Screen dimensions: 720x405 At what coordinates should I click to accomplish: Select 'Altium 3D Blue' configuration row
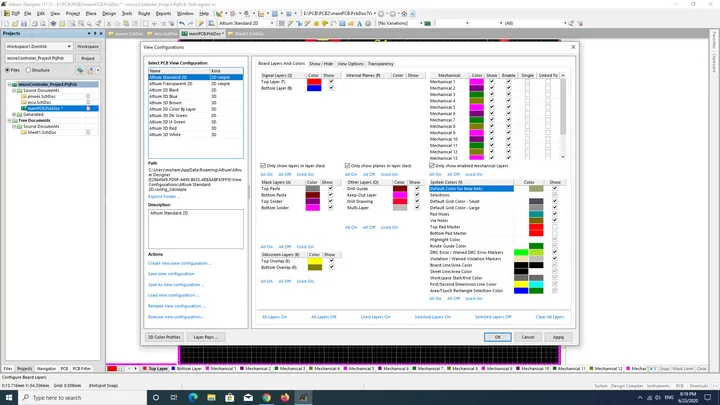click(x=196, y=96)
